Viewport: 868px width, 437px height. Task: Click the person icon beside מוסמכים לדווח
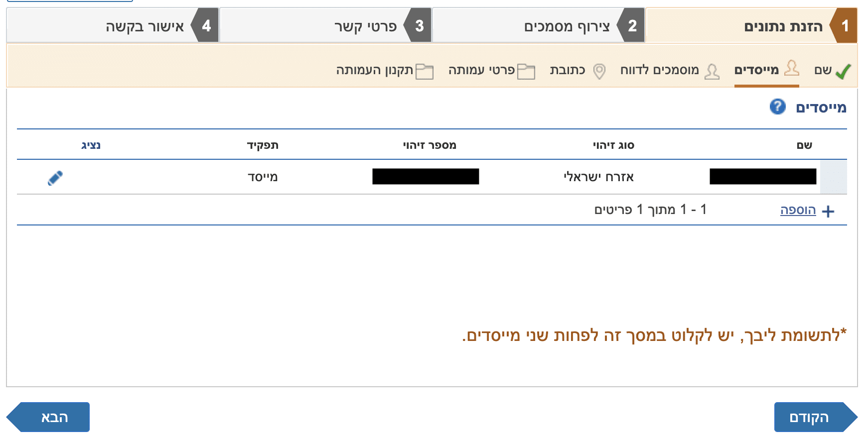tap(713, 71)
